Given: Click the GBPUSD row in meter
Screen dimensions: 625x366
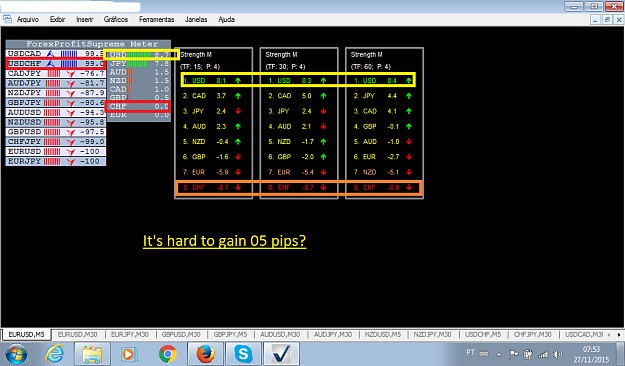Looking at the screenshot, I should 56,132.
